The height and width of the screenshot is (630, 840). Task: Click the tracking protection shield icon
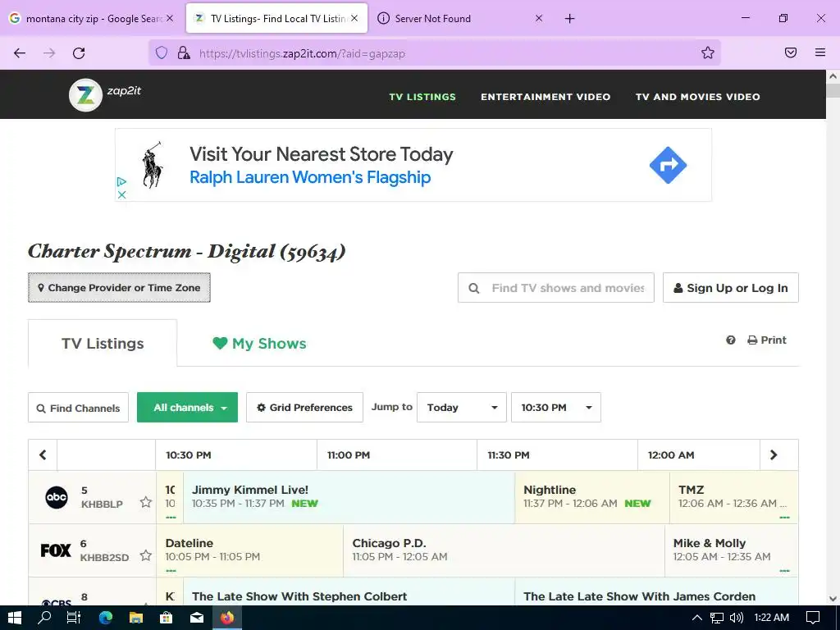[162, 52]
